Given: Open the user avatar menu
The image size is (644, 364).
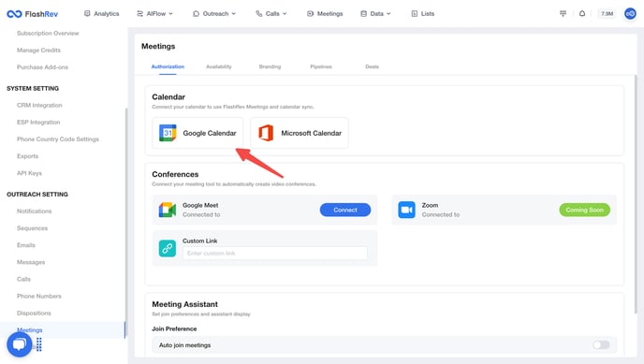Looking at the screenshot, I should click(630, 13).
